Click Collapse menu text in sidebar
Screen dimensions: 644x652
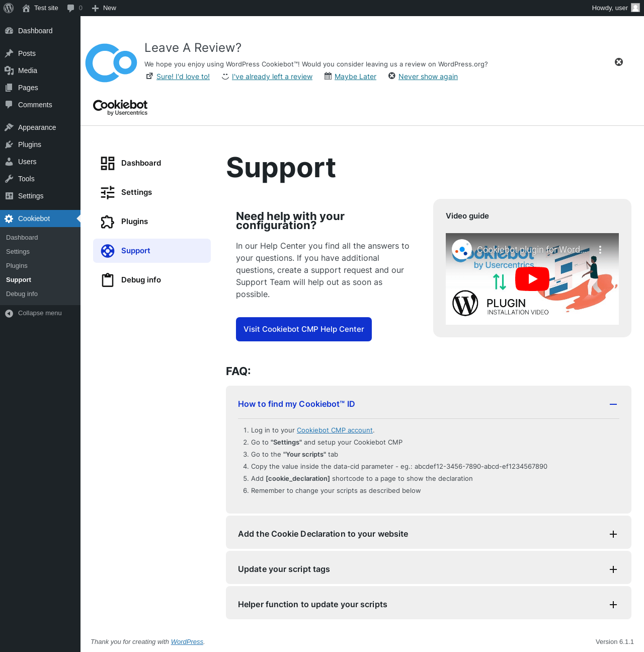point(40,313)
